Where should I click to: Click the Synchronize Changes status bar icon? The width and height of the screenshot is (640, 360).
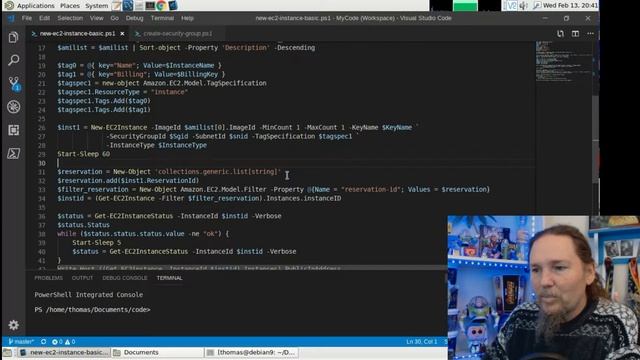(x=43, y=342)
